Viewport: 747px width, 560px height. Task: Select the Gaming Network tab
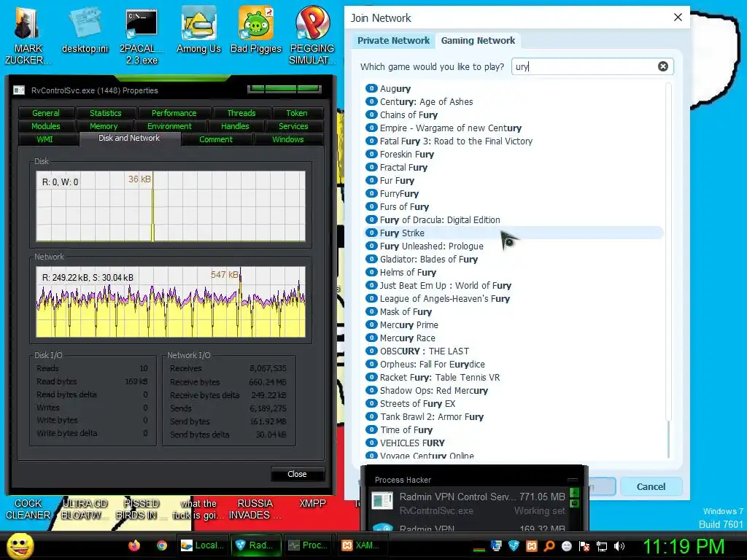pos(478,41)
